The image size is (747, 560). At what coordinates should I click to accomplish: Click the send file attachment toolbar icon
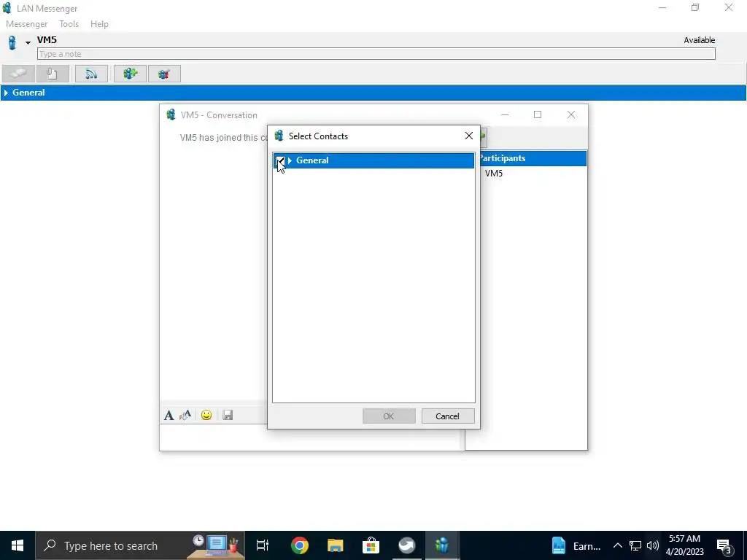tap(52, 74)
